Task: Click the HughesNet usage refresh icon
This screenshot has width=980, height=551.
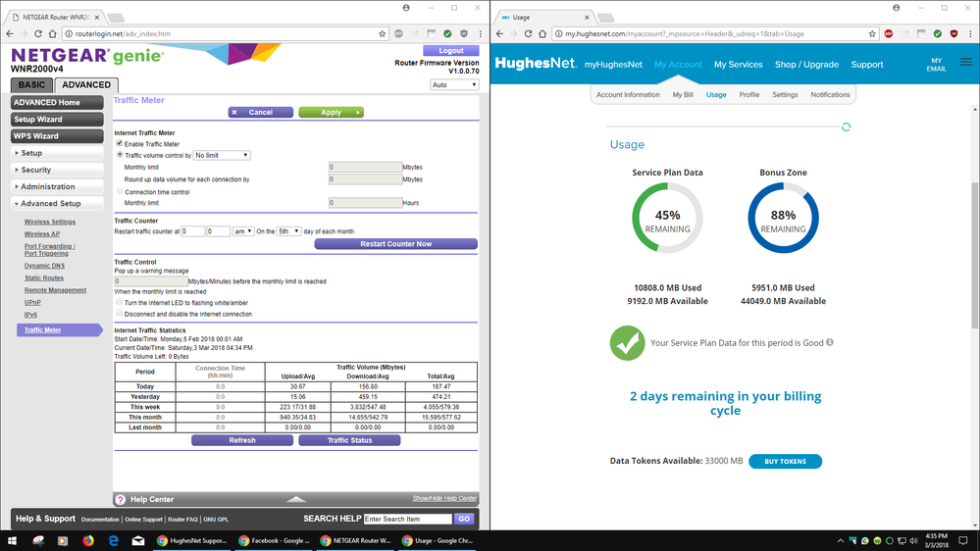Action: [846, 127]
